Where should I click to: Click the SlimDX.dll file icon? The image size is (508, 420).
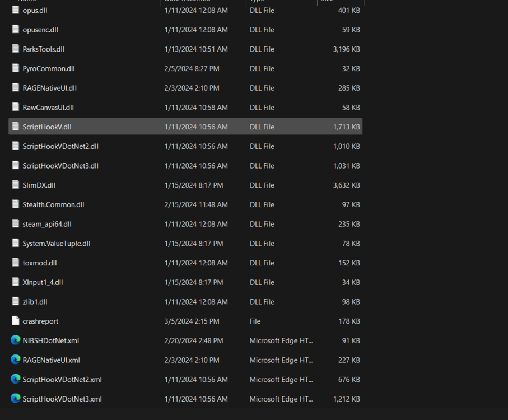click(16, 185)
